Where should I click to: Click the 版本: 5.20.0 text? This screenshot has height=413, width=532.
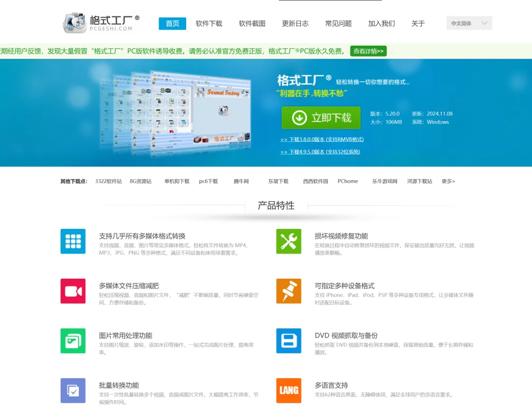[385, 114]
